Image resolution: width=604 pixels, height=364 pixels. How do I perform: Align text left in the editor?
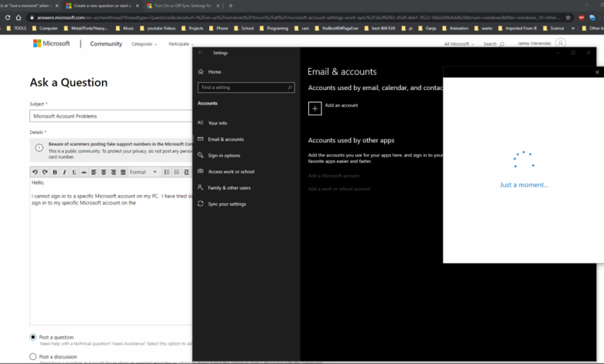94,172
